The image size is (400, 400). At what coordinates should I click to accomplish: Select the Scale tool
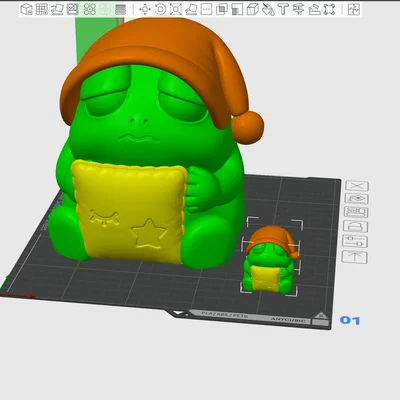[176, 9]
